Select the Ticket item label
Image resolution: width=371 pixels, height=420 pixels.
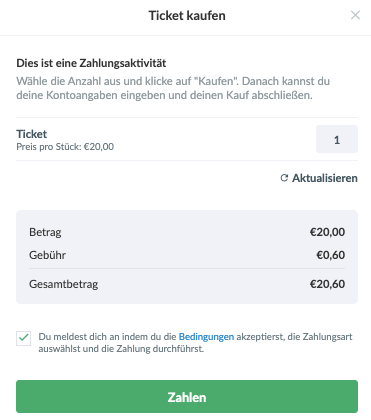(x=32, y=134)
